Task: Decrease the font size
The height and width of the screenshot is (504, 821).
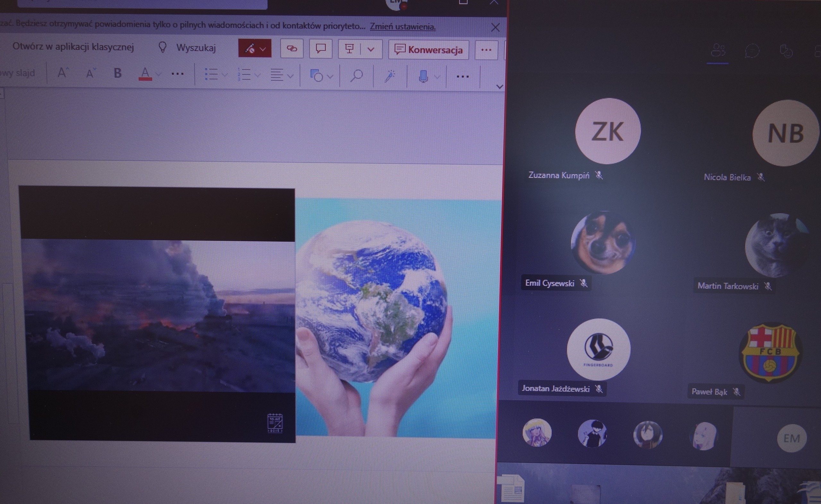Action: point(90,73)
